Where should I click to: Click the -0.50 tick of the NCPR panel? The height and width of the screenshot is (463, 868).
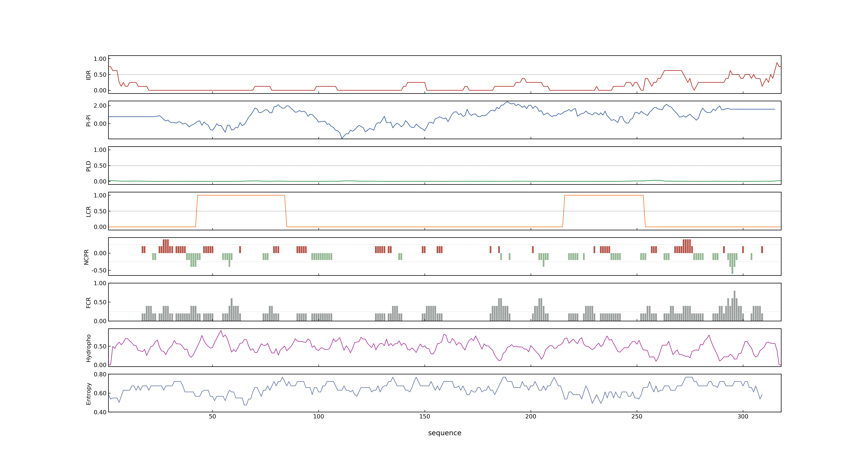(99, 270)
